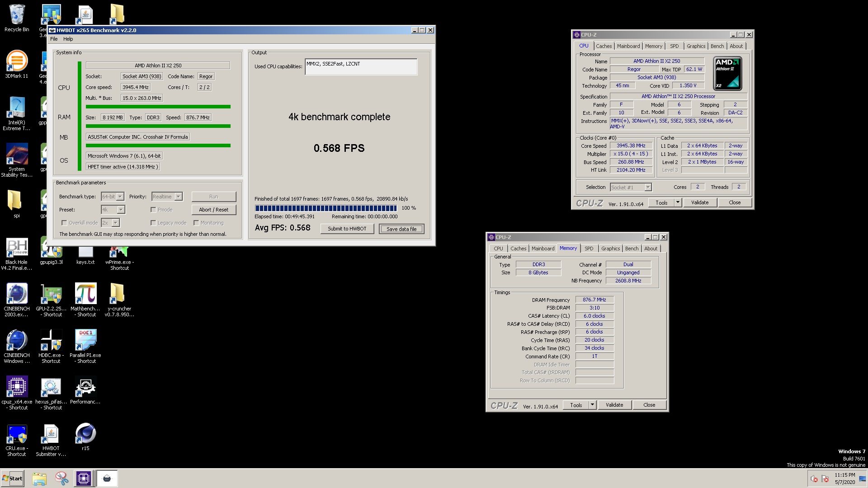868x488 pixels.
Task: Open the Parallel PI.exe shortcut icon
Action: pos(85,347)
